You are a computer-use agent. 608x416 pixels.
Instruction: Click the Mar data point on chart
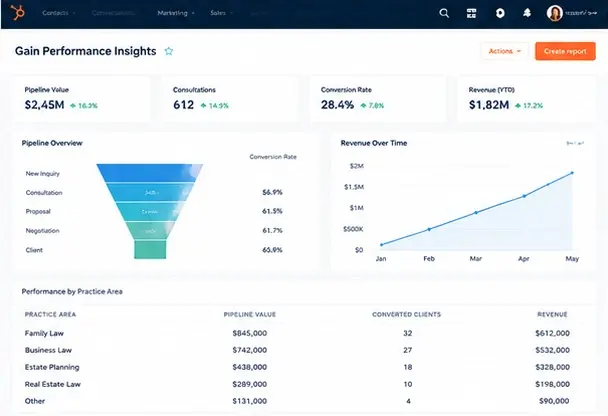point(476,212)
